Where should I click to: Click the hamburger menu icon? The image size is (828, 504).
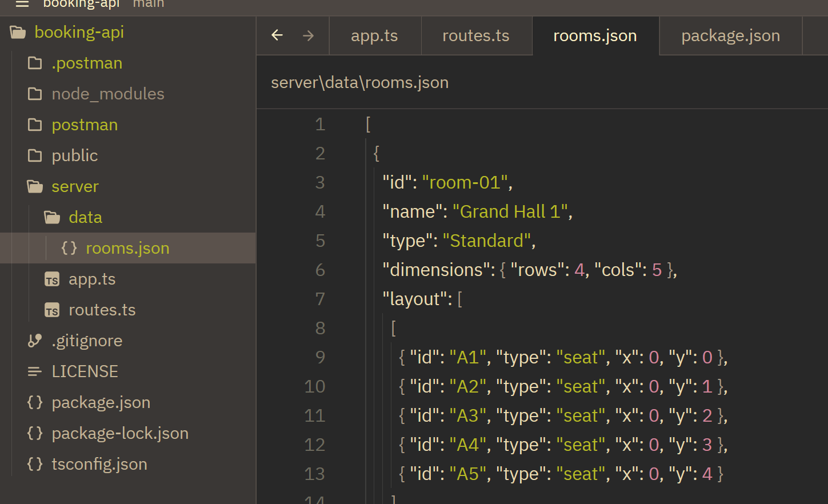coord(22,4)
